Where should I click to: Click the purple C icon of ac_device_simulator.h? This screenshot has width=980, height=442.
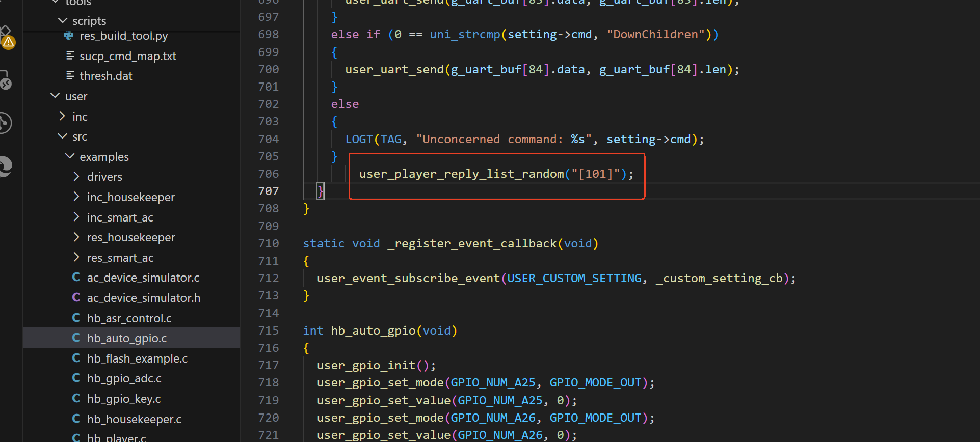pyautogui.click(x=76, y=297)
